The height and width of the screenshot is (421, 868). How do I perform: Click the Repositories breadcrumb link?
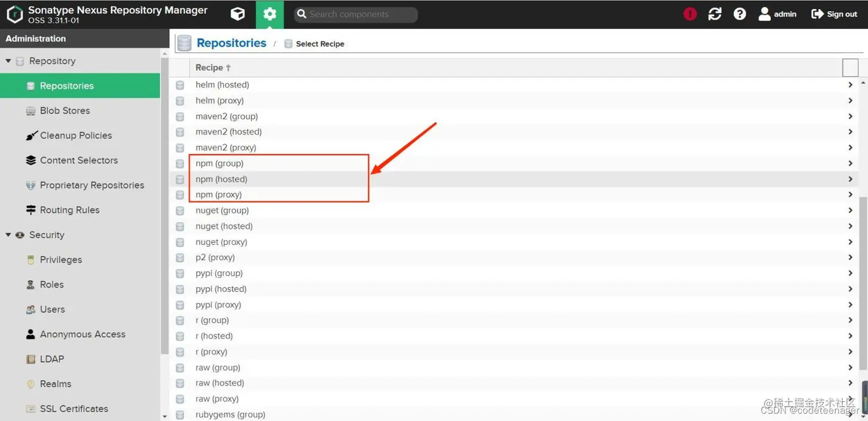click(x=231, y=43)
